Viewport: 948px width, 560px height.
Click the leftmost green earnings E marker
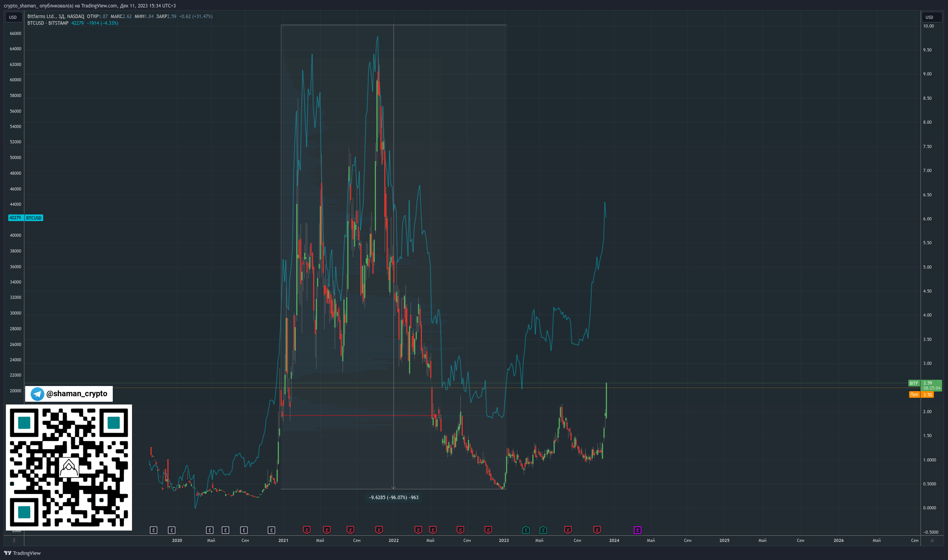526,530
